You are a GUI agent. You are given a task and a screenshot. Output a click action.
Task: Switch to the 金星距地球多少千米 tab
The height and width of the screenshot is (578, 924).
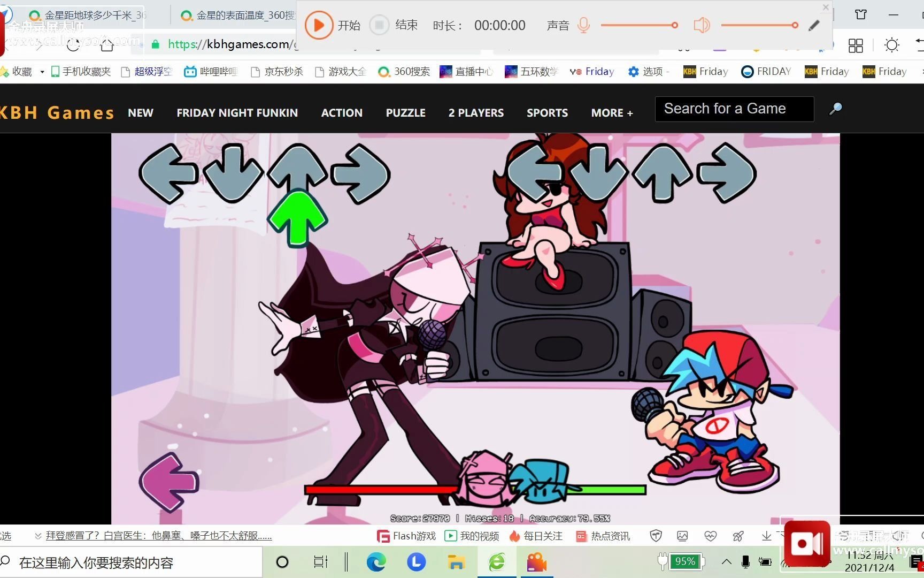(x=88, y=15)
